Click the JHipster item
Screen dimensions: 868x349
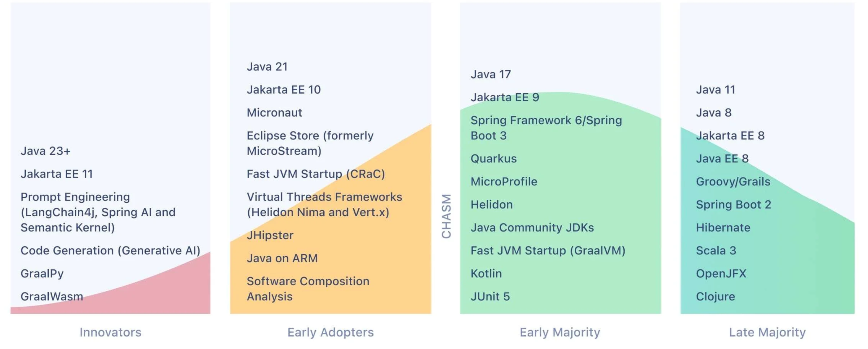(x=270, y=235)
